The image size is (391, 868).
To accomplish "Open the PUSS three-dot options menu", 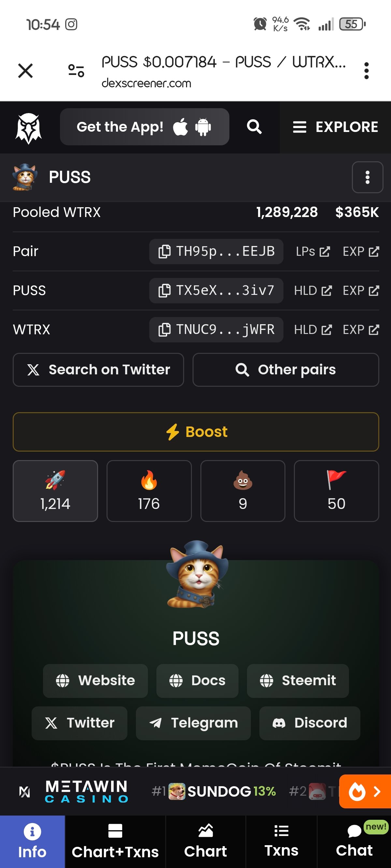I will click(368, 177).
